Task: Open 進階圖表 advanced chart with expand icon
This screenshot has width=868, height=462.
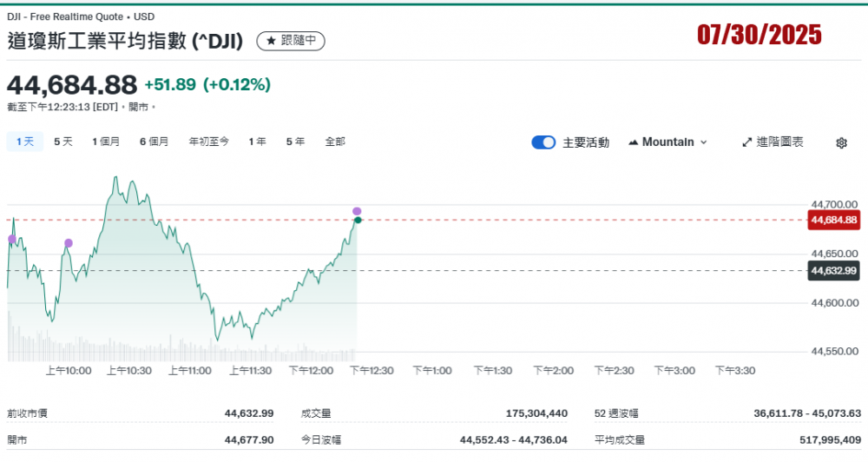Action: tap(773, 142)
